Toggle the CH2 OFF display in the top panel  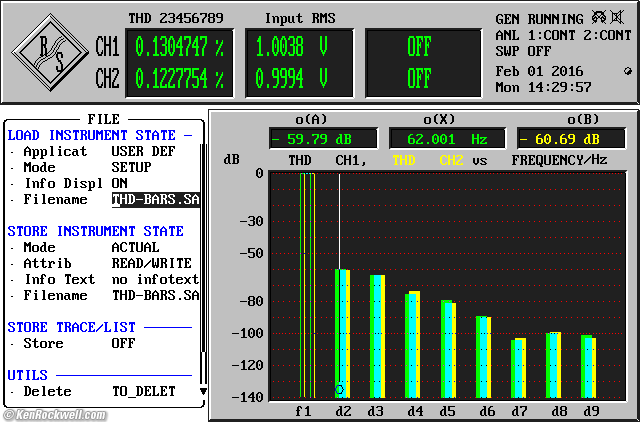click(x=418, y=78)
